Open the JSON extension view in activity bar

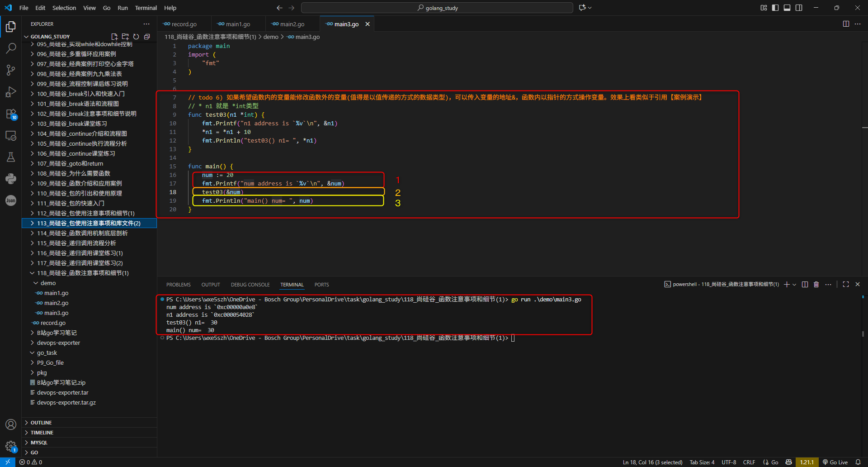11,200
